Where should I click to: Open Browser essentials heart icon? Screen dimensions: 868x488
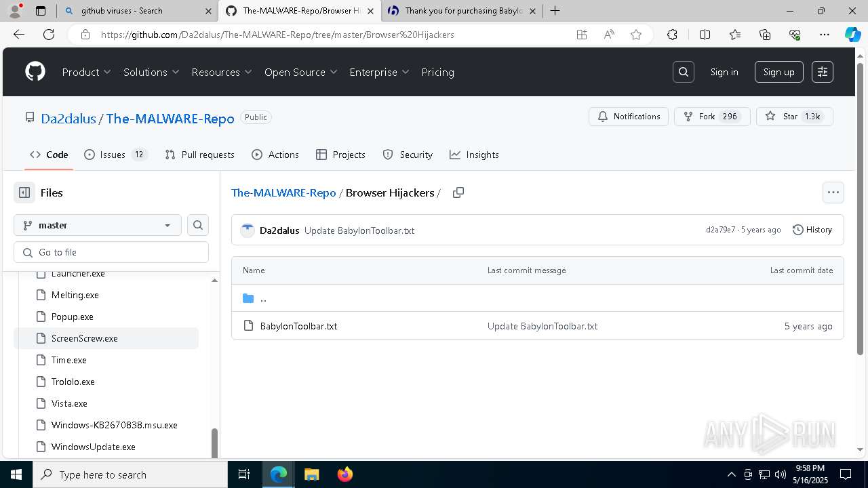coord(795,35)
